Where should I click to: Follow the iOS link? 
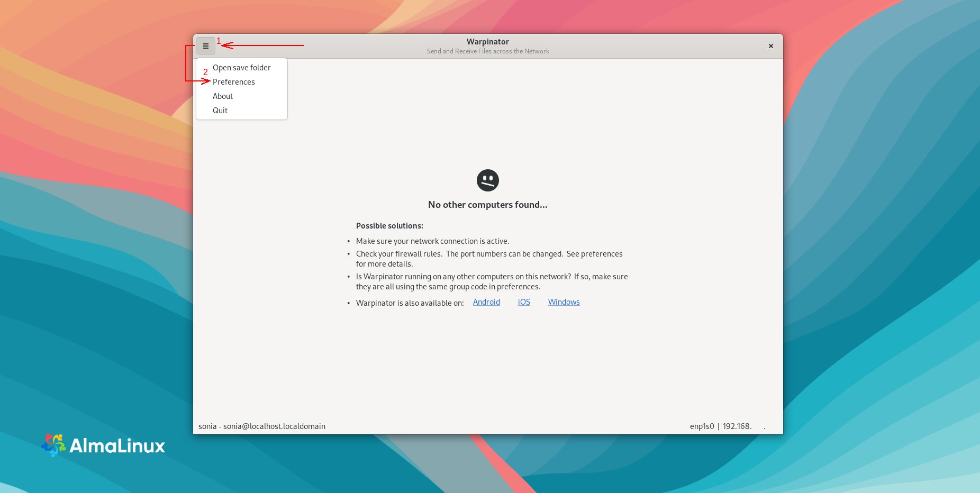point(524,302)
